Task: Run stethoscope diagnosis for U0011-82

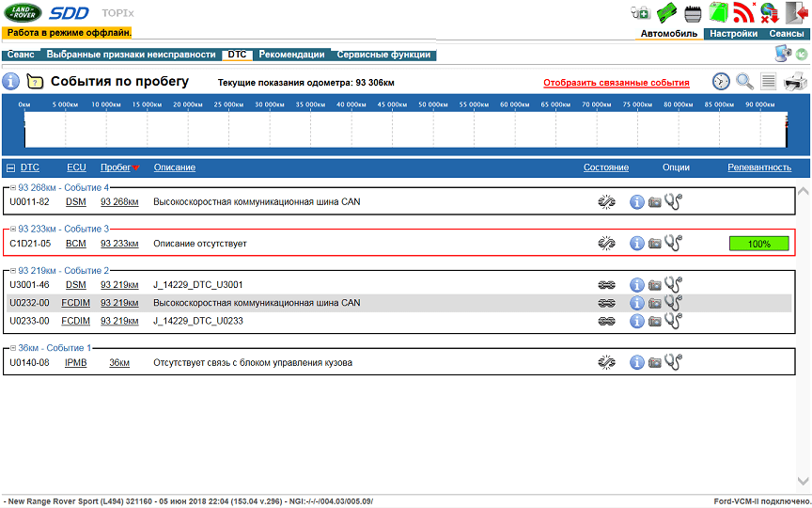Action: [x=673, y=201]
